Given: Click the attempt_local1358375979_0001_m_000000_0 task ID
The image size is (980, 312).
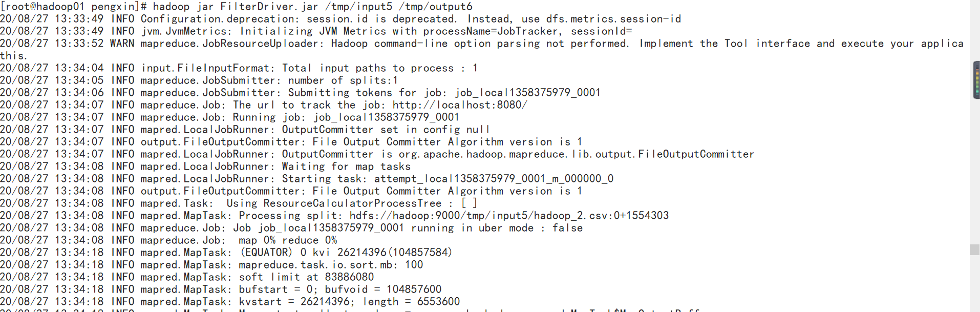Looking at the screenshot, I should [494, 179].
